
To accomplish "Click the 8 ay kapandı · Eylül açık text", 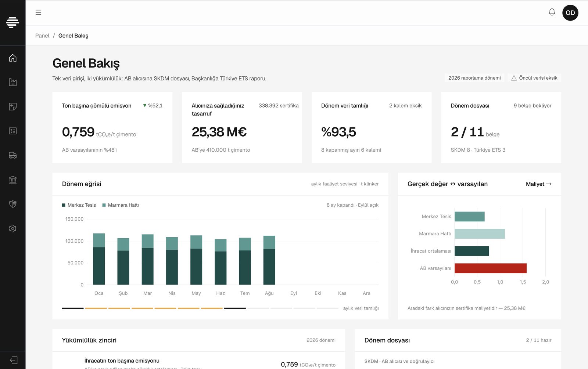I will tap(352, 205).
